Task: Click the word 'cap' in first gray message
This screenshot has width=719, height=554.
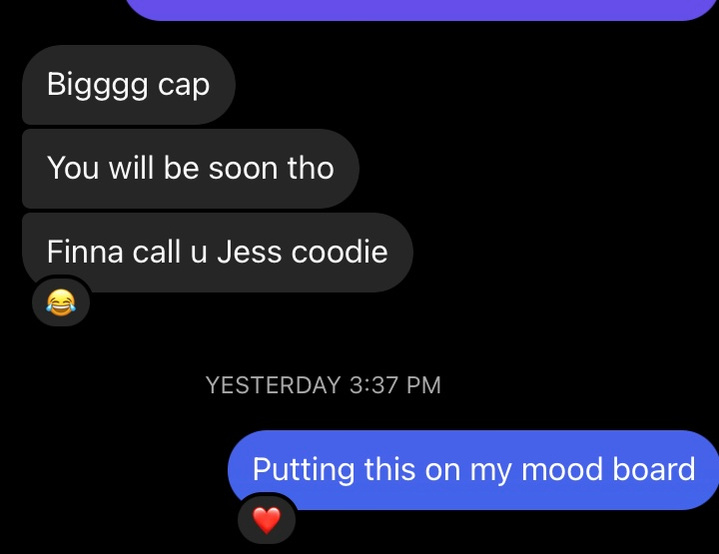Action: coord(183,86)
